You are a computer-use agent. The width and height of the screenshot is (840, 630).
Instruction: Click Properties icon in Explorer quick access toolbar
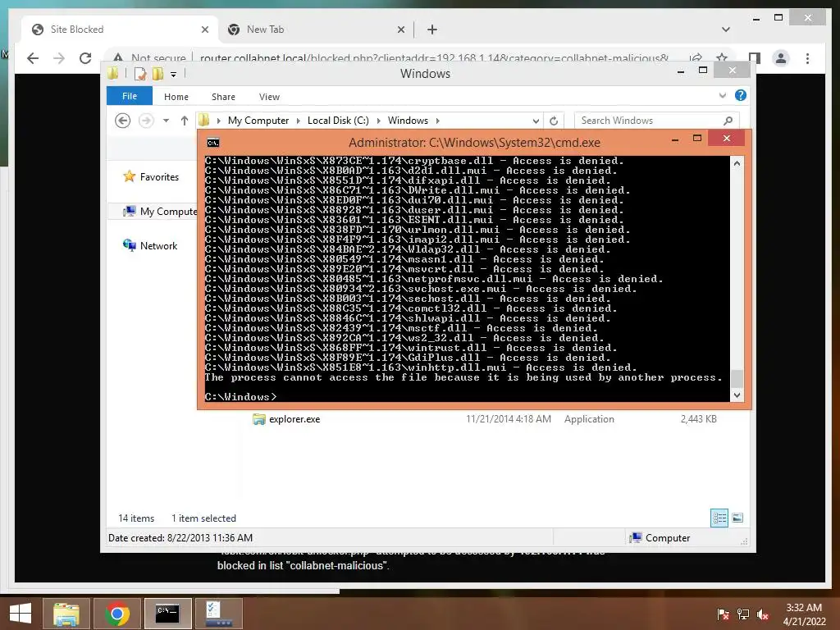pyautogui.click(x=139, y=73)
